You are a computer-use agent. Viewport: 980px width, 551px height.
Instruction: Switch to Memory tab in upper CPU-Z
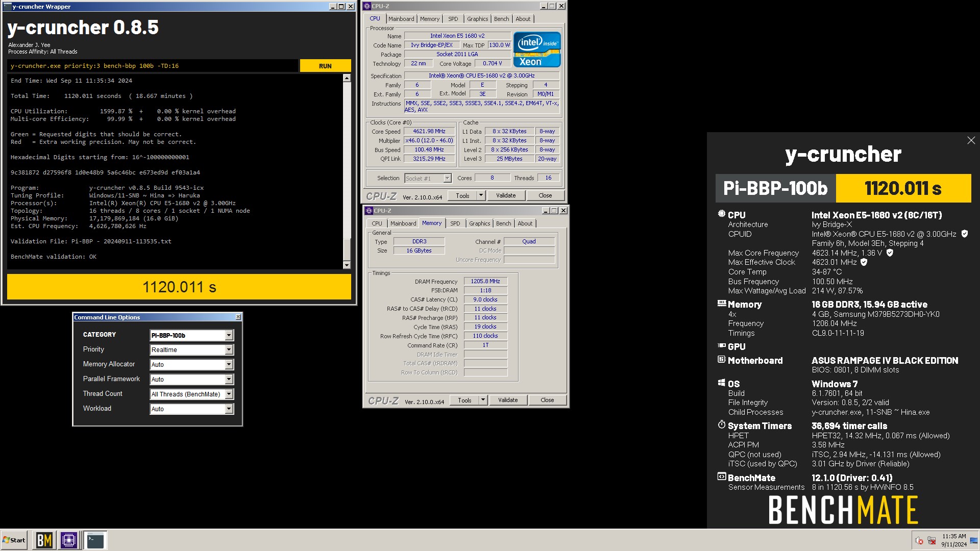click(x=429, y=19)
